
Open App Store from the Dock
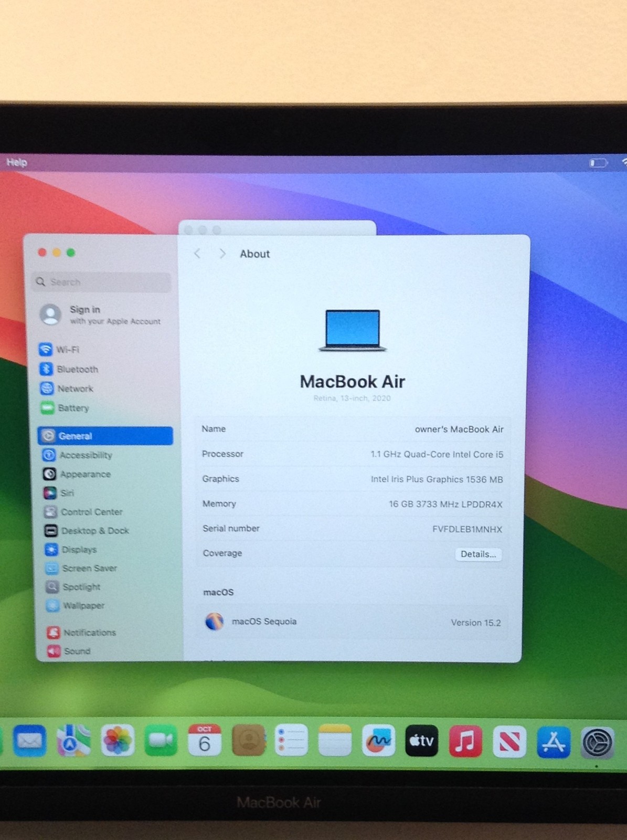pos(554,741)
